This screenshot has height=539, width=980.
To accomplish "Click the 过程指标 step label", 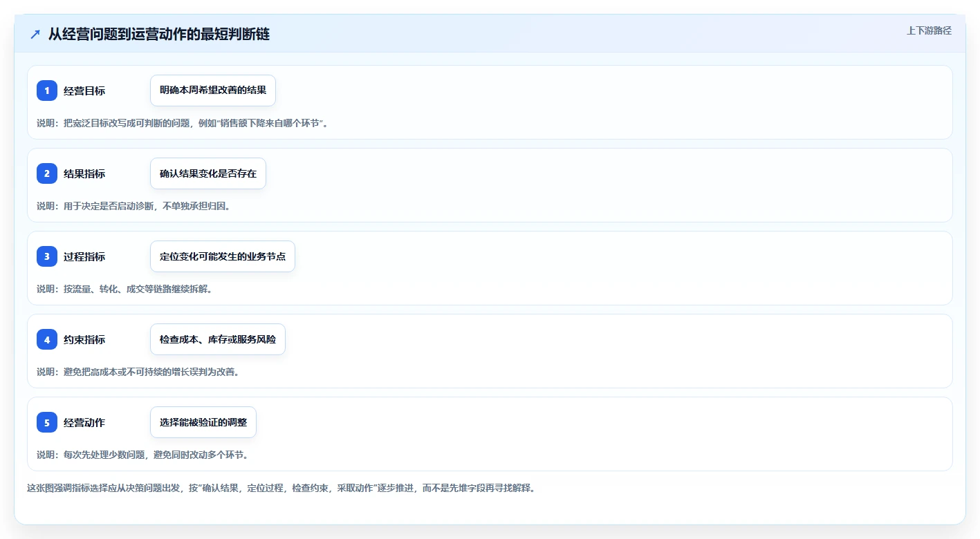I will point(84,256).
